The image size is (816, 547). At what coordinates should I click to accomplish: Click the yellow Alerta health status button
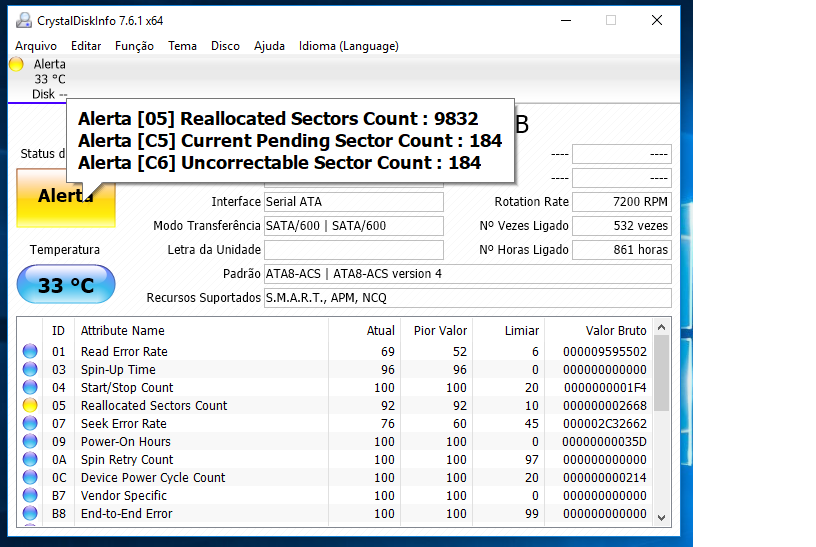66,197
